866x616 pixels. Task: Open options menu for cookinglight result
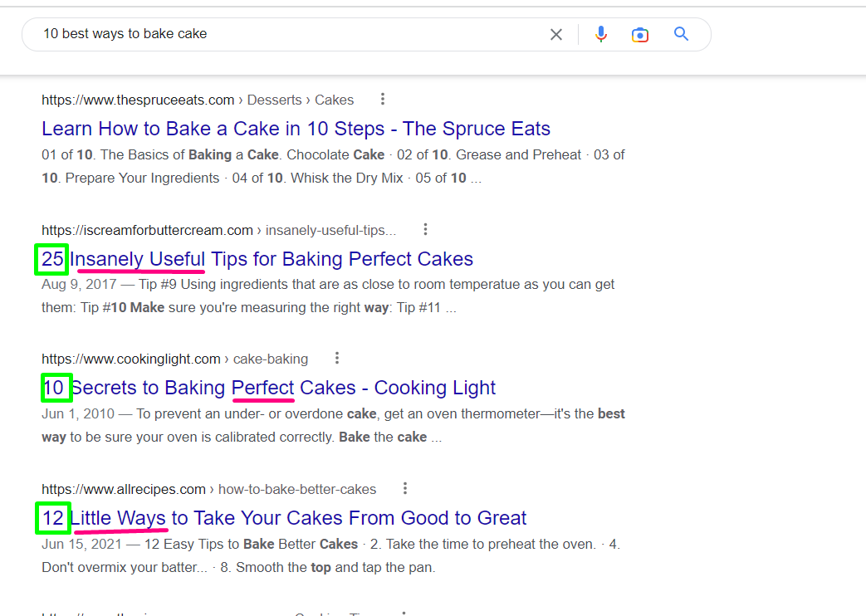(x=337, y=359)
